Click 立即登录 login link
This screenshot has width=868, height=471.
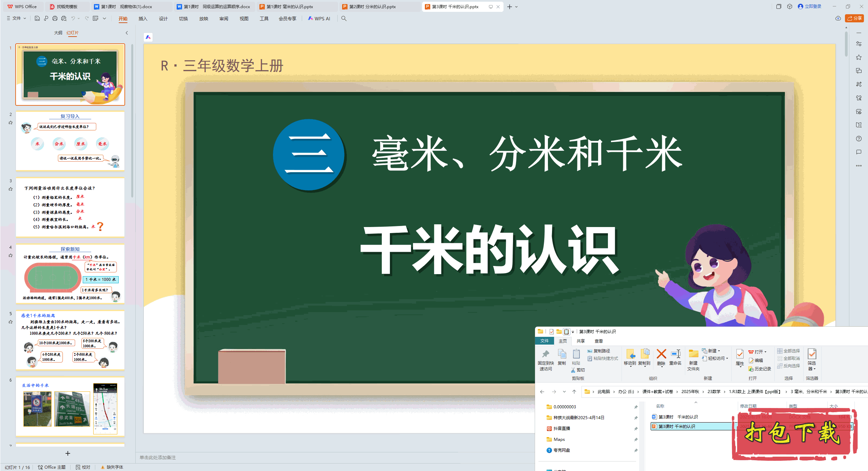(812, 6)
